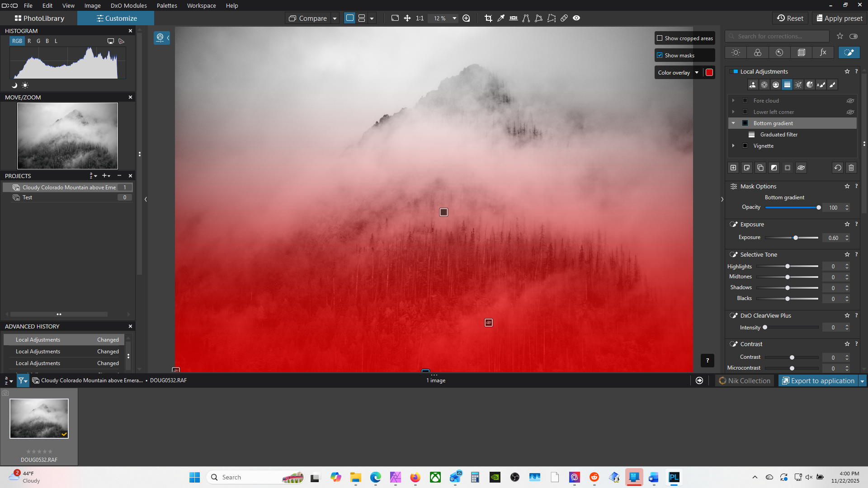Select the Auto Mask brush tool
The image size is (868, 488).
821,84
